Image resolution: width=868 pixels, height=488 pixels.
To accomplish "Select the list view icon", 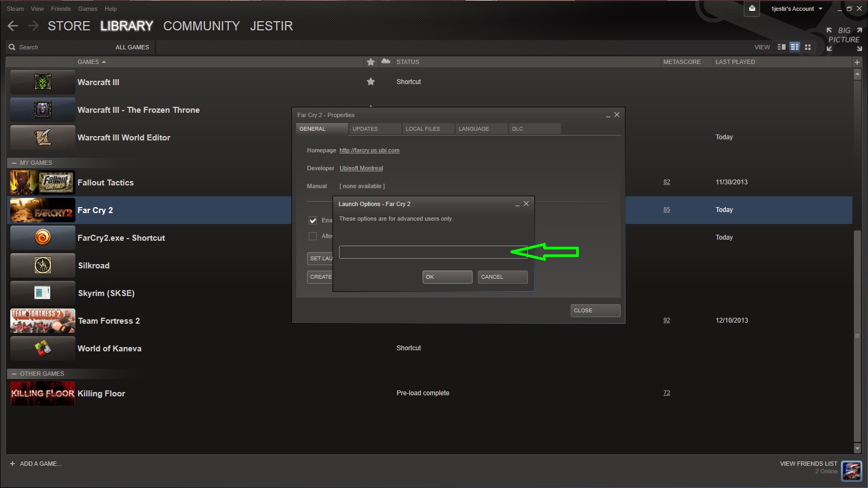I will (x=795, y=47).
